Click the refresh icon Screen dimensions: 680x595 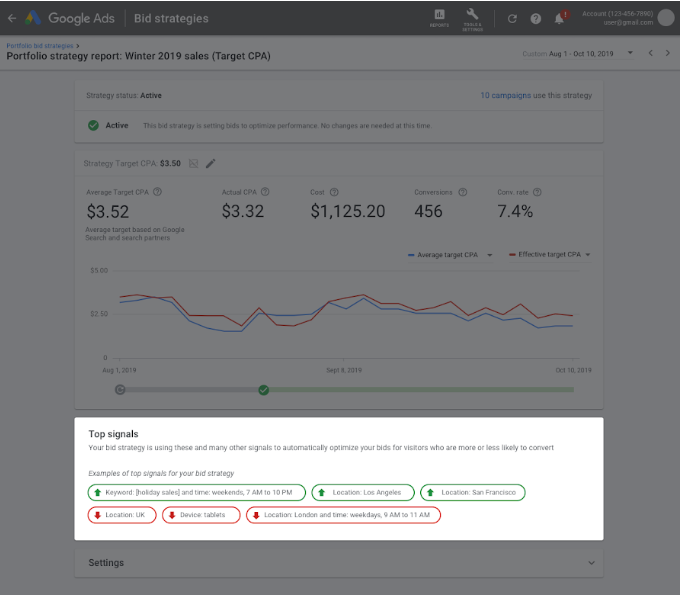pyautogui.click(x=512, y=18)
